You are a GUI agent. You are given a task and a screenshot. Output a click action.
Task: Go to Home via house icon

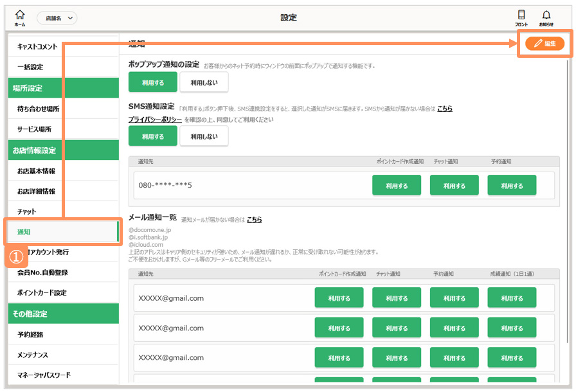[20, 17]
